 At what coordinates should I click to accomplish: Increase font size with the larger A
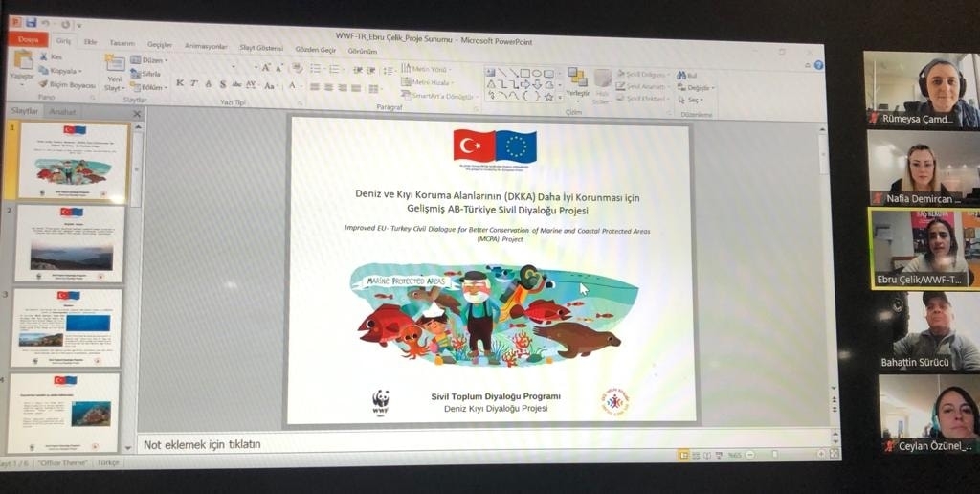coord(266,68)
